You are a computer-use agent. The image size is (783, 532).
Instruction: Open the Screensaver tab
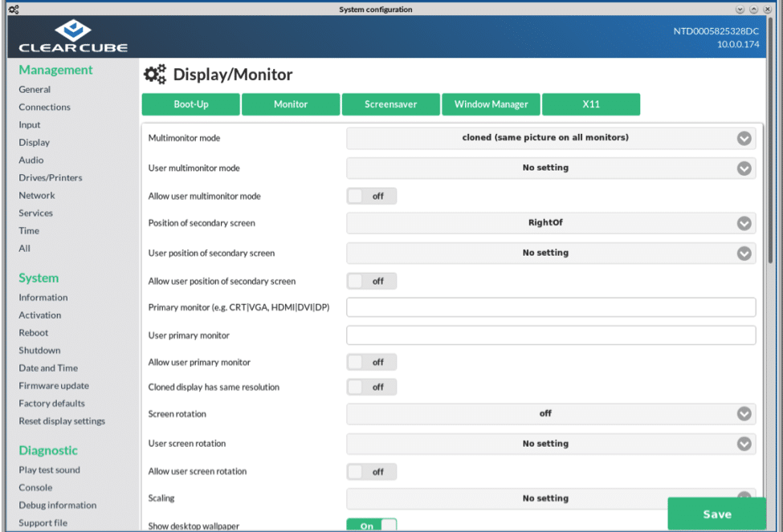390,104
